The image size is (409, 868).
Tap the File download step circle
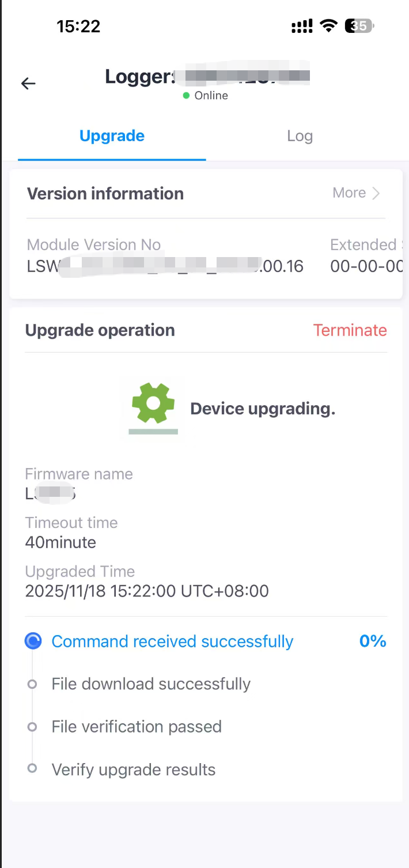(32, 684)
